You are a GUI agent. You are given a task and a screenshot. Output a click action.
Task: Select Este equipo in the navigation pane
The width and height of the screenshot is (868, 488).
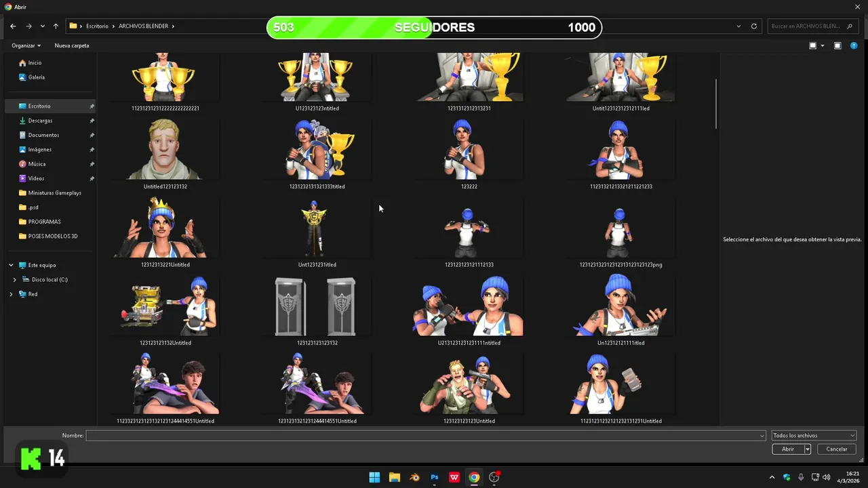click(42, 265)
